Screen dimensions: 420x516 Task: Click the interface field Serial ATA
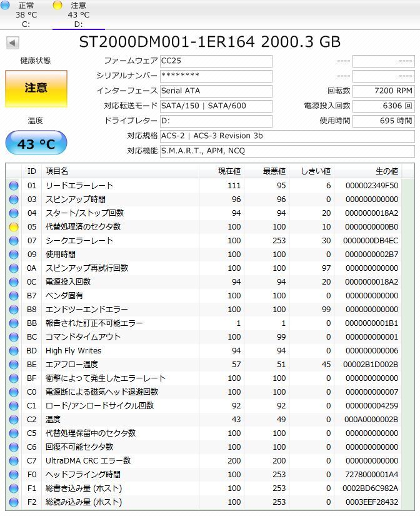(x=216, y=91)
